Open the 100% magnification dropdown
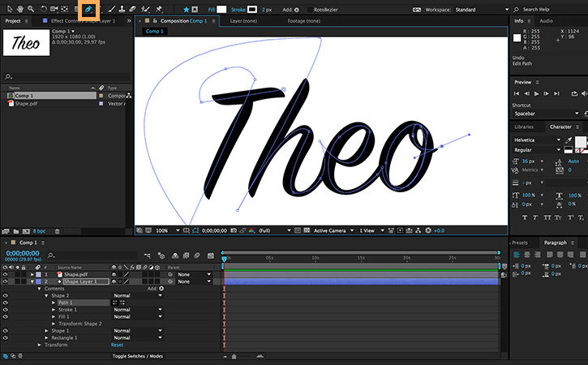The height and width of the screenshot is (365, 588). point(168,230)
